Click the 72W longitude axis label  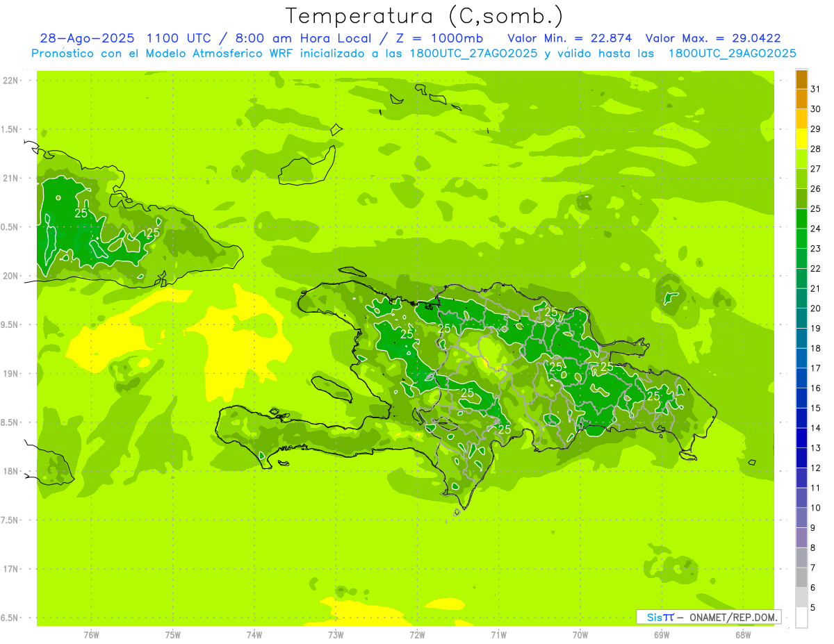418,634
